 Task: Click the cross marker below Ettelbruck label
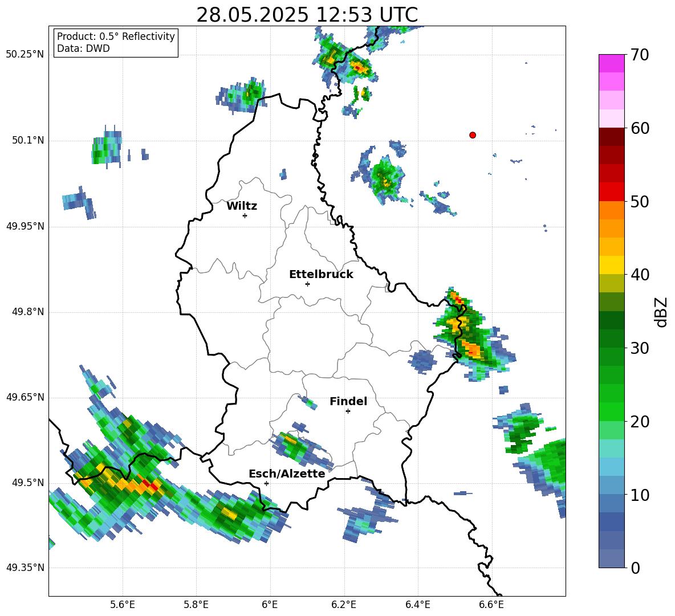pos(307,284)
